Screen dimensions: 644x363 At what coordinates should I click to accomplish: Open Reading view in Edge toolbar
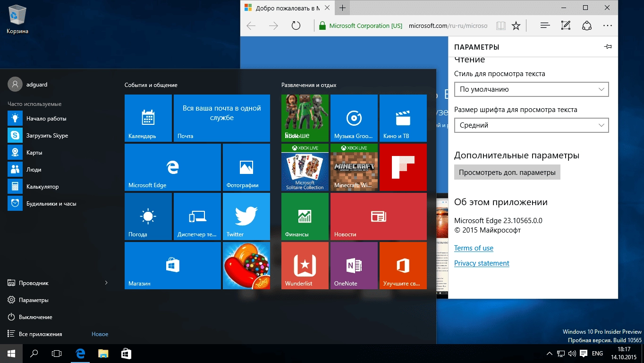(500, 26)
